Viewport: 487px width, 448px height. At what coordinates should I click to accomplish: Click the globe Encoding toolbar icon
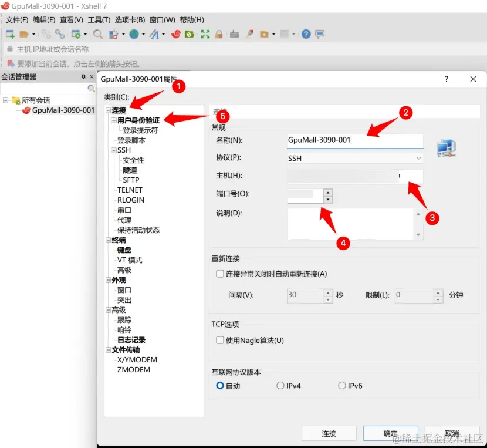134,34
